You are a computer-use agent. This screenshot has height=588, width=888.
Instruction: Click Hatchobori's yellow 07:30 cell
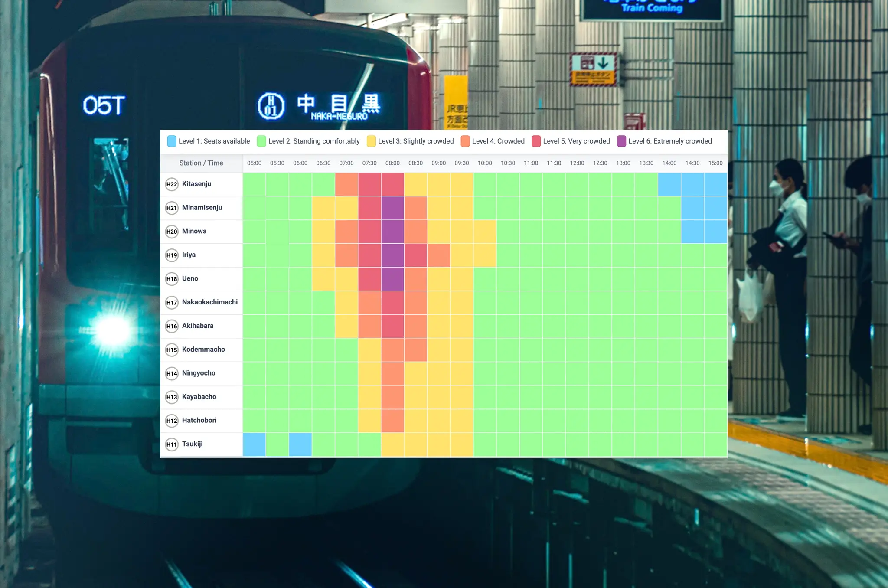[x=369, y=421]
